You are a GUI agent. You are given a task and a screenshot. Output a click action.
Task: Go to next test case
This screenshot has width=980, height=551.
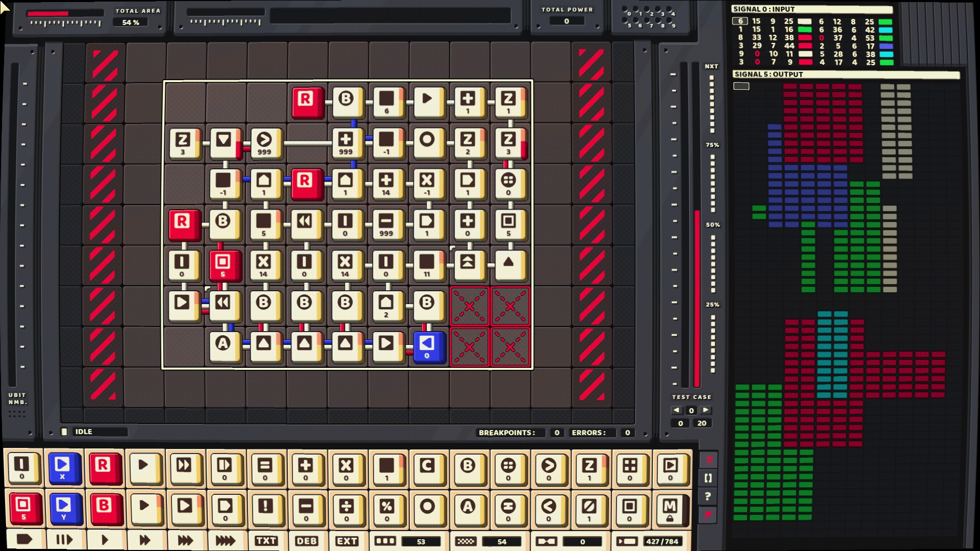click(x=706, y=410)
